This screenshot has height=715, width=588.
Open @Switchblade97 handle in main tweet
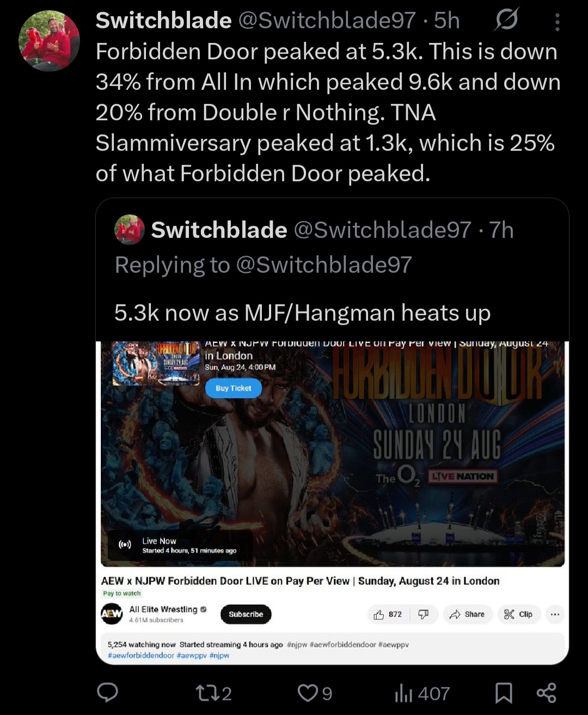(327, 21)
